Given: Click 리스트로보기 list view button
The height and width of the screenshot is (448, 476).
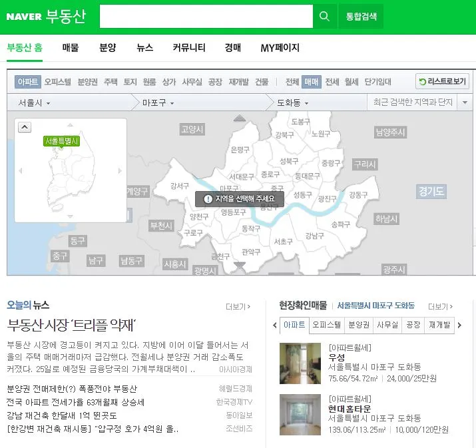Looking at the screenshot, I should (442, 82).
